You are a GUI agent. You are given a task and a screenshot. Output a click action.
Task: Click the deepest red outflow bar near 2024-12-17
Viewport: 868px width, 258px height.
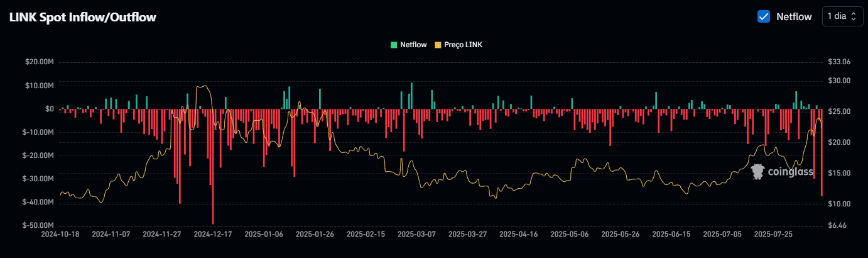tap(213, 166)
